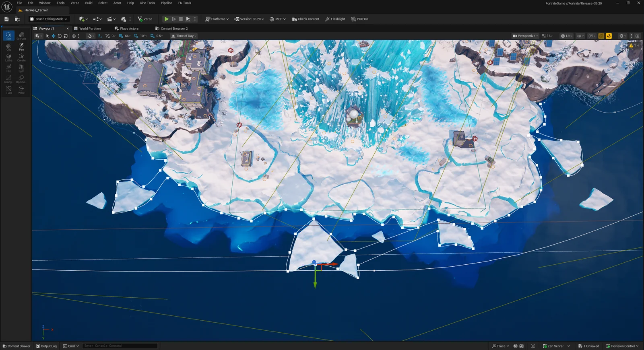This screenshot has width=644, height=350.
Task: Select the Pen brush tool
Action: pos(21,47)
